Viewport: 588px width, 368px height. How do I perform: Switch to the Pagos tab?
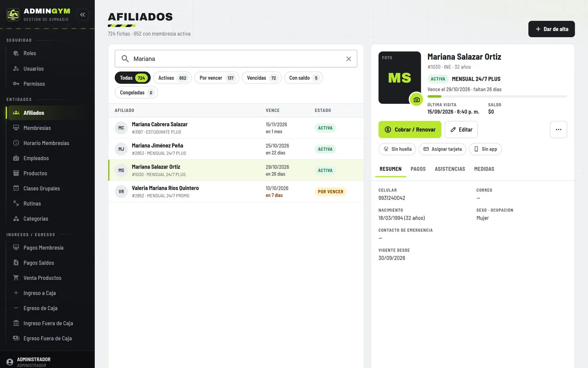pyautogui.click(x=418, y=169)
